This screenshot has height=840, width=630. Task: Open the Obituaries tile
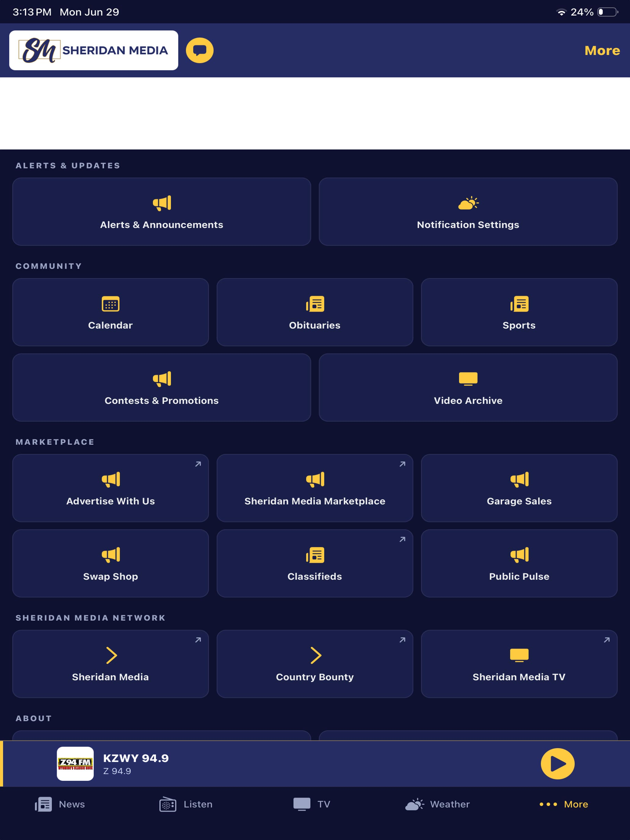[x=315, y=312]
